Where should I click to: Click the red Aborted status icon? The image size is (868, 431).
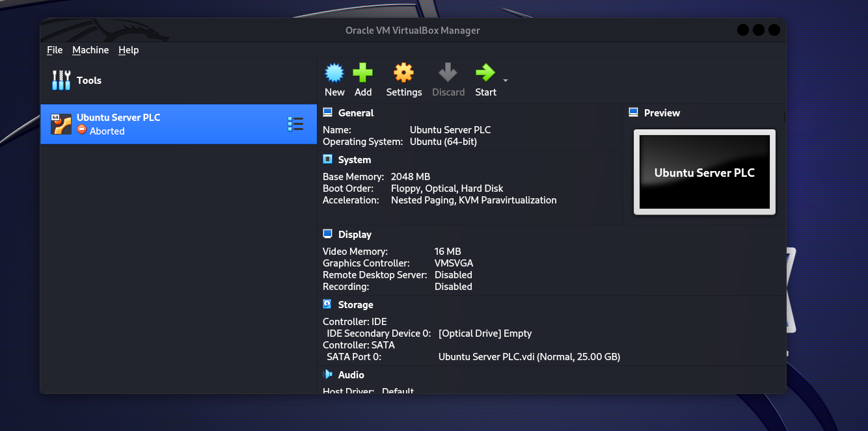coord(81,129)
